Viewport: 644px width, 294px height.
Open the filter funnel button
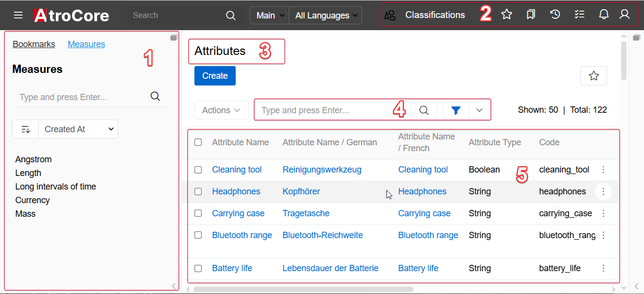pos(455,110)
